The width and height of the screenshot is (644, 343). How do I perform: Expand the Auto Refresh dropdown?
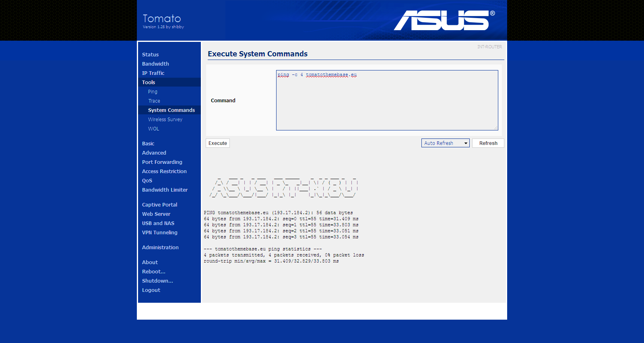coord(446,143)
